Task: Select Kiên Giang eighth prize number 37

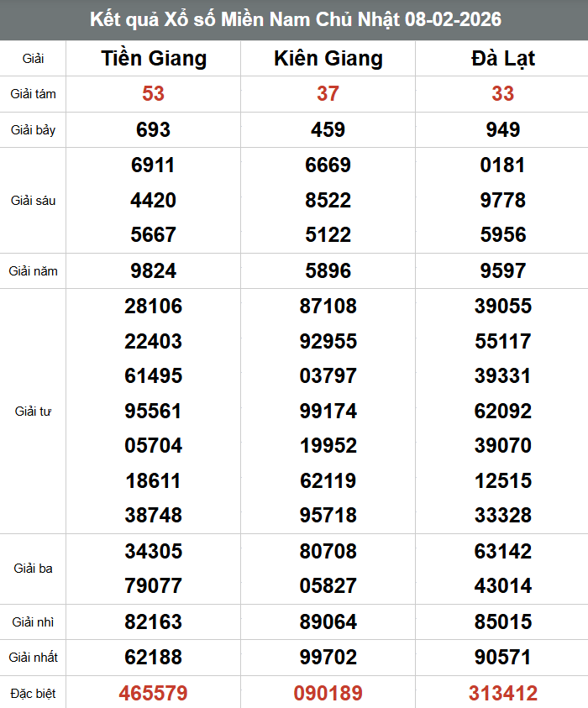Action: pyautogui.click(x=328, y=93)
